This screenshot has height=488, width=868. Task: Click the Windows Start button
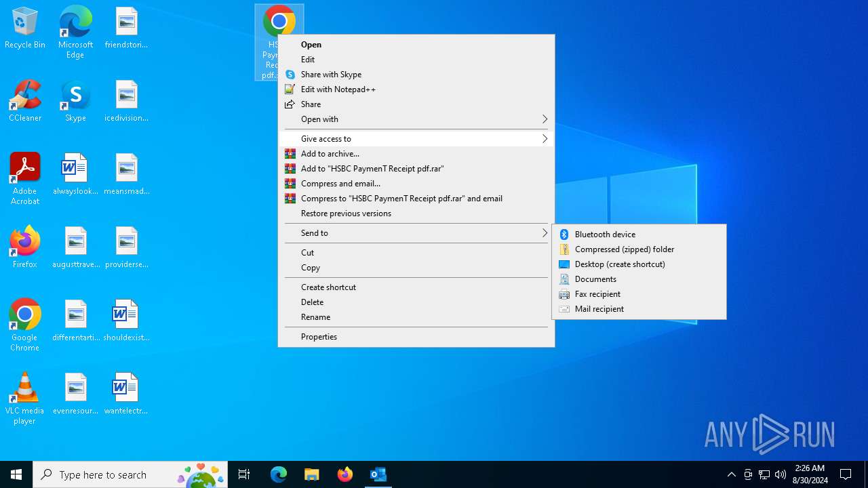coord(16,474)
